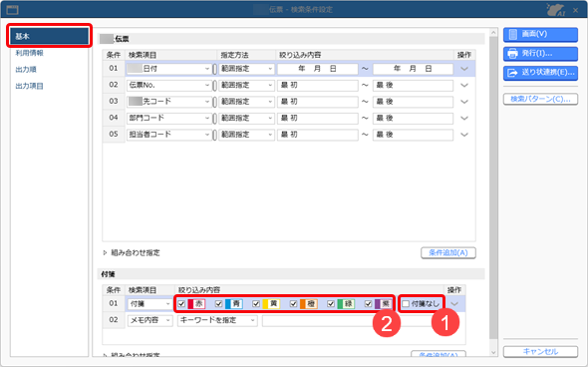Toggle the 黄 sticky note checkbox
Viewport: 588px width, 367px height.
[256, 304]
